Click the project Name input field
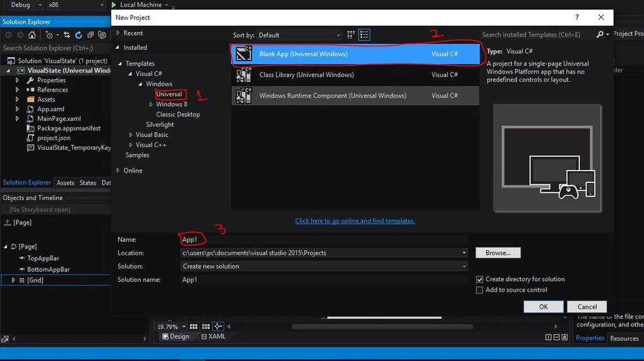The height and width of the screenshot is (361, 644). click(324, 240)
